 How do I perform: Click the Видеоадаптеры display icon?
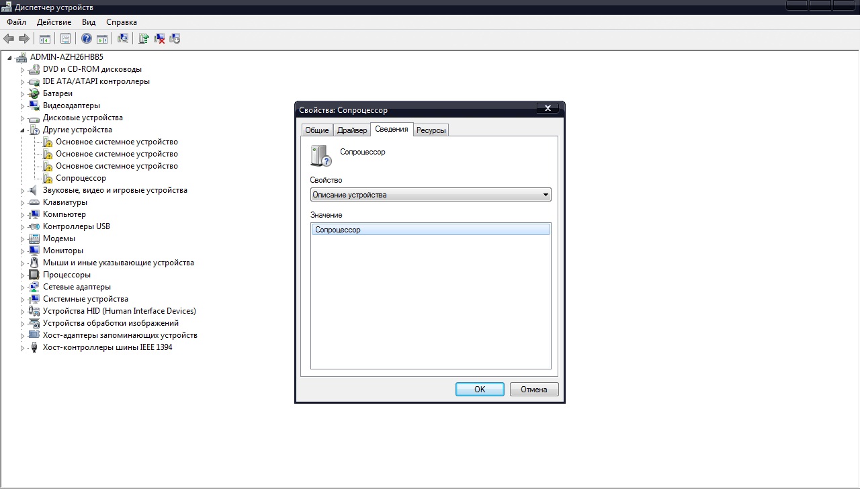(35, 105)
